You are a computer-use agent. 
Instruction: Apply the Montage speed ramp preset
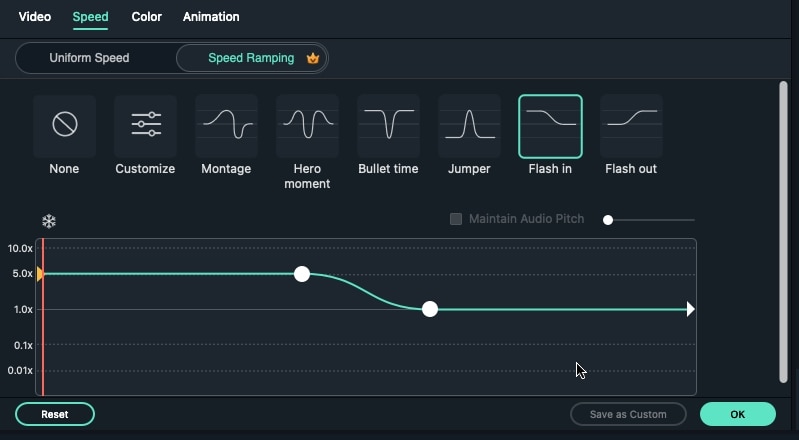tap(226, 126)
